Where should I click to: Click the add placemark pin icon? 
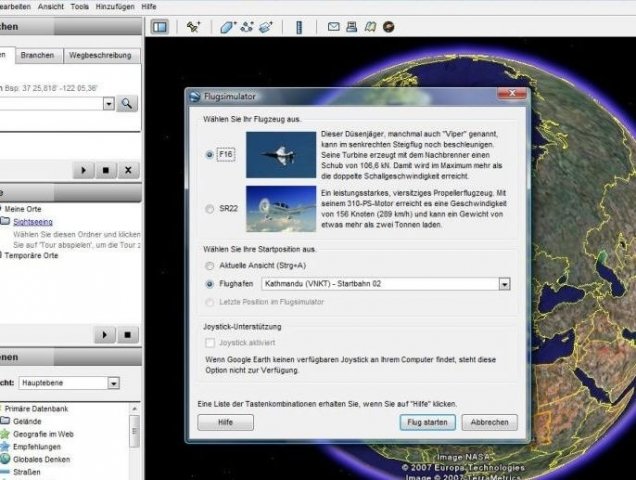tap(193, 27)
